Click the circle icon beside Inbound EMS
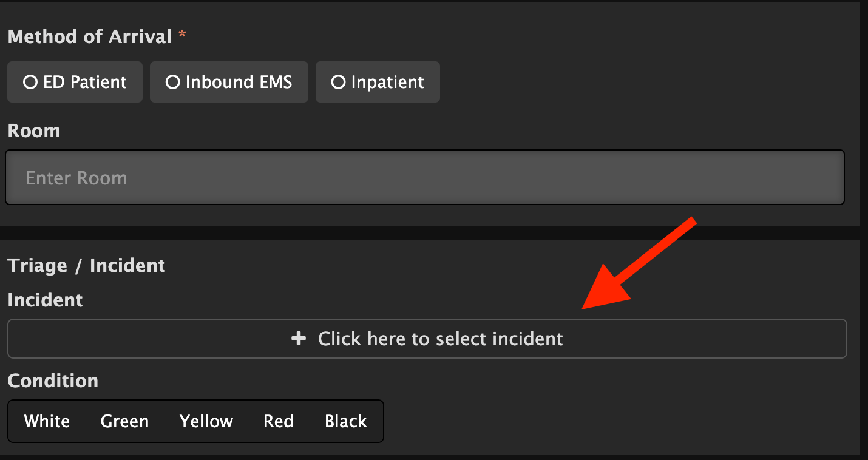The width and height of the screenshot is (868, 460). point(173,82)
